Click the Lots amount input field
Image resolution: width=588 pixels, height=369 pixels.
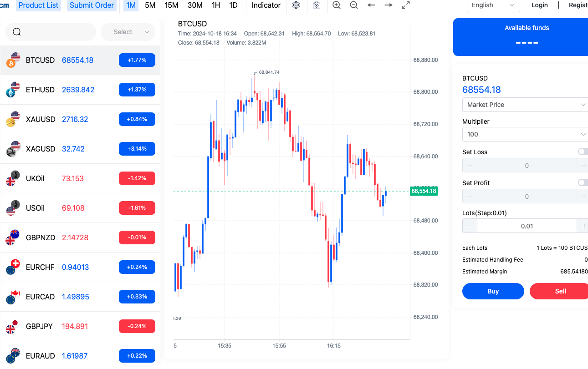[527, 226]
